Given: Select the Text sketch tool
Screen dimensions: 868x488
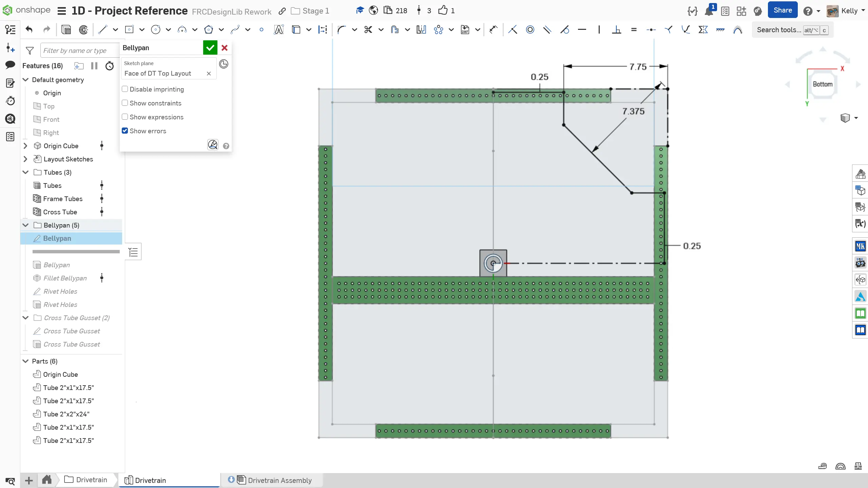Looking at the screenshot, I should click(278, 30).
